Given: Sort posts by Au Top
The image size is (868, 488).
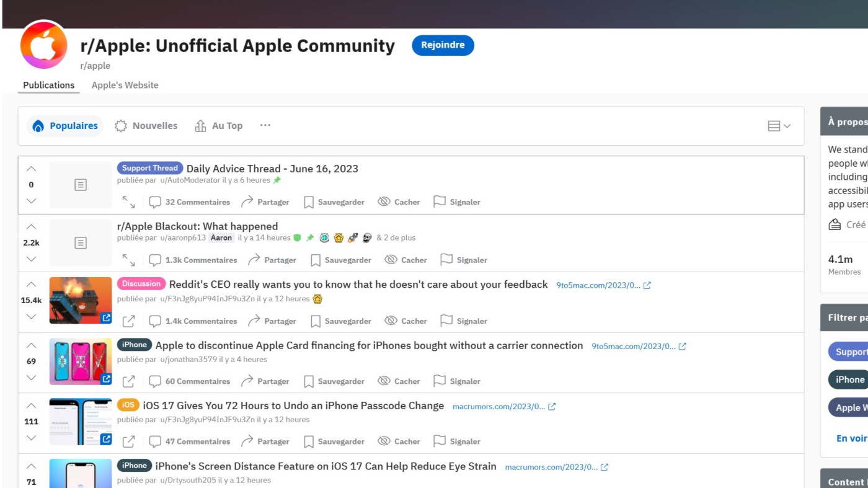Looking at the screenshot, I should tap(219, 126).
